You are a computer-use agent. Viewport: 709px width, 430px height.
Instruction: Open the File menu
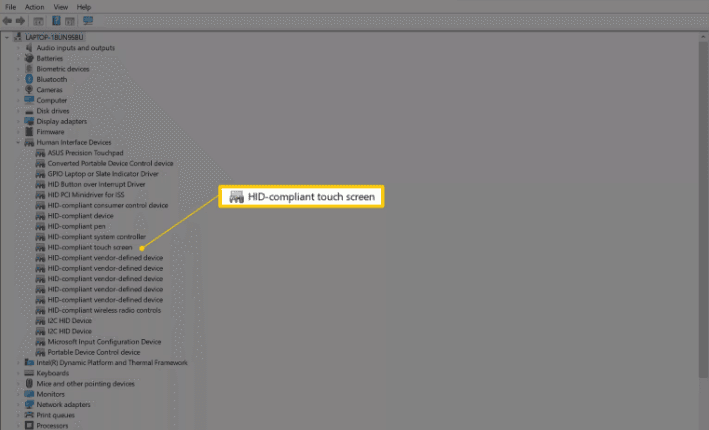(x=11, y=7)
